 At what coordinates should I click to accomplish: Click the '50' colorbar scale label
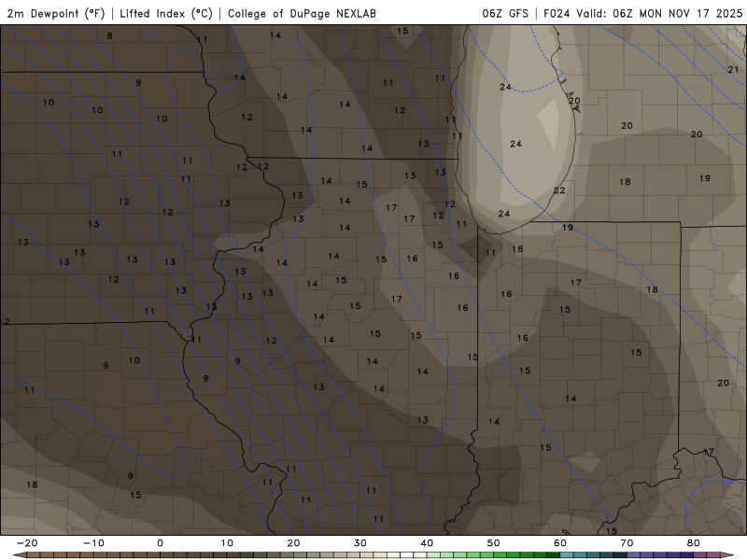coord(494,543)
